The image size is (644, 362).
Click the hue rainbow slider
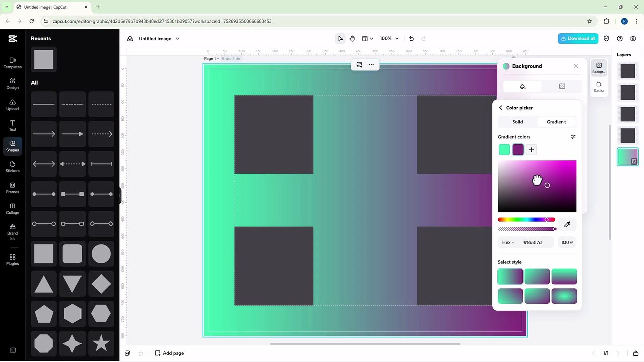[526, 220]
